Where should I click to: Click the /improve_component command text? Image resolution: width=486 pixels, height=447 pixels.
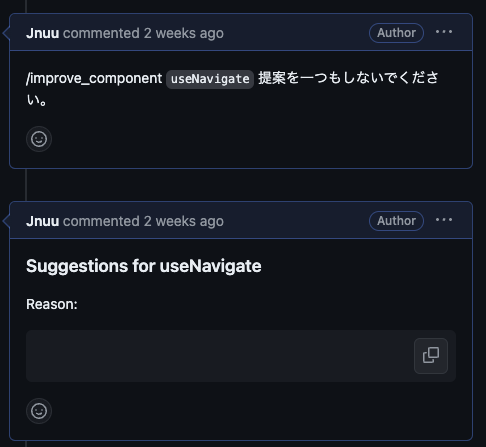pos(94,79)
